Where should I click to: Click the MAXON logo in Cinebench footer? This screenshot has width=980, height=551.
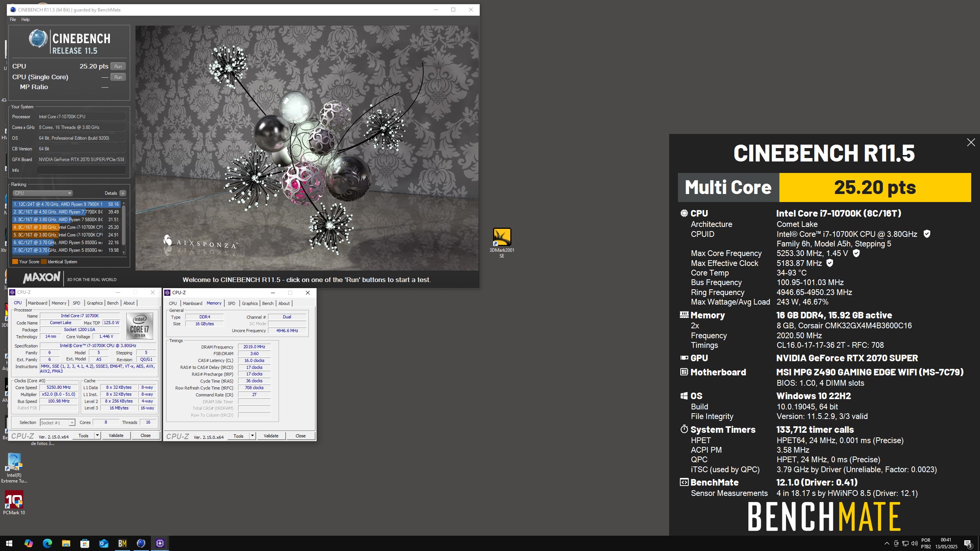coord(41,278)
